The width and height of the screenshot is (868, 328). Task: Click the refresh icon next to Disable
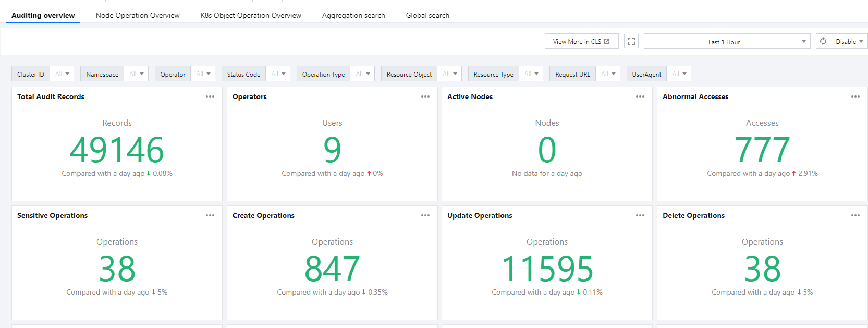[x=823, y=42]
